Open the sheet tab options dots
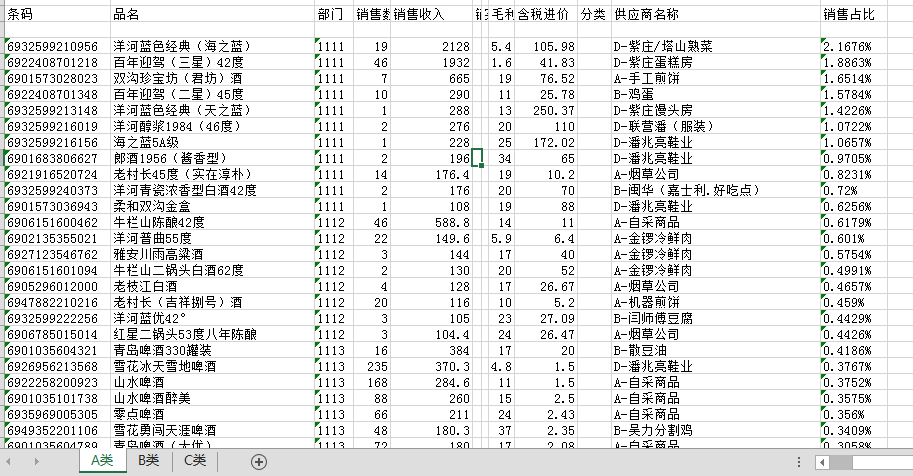This screenshot has width=913, height=476. (799, 462)
